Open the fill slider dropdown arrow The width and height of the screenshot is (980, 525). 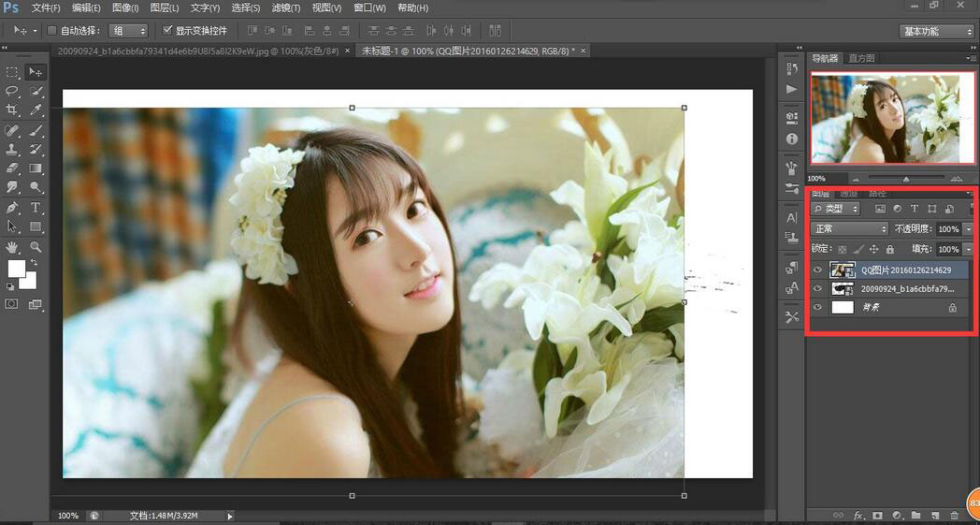point(969,248)
